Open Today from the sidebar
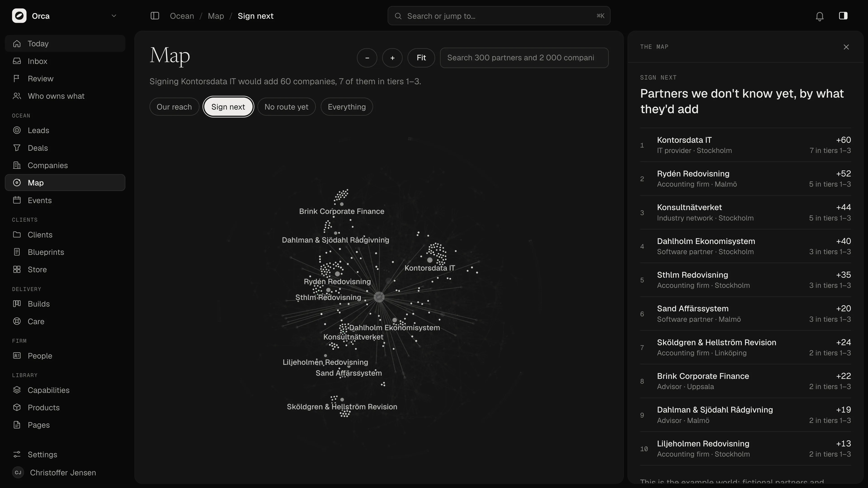Viewport: 868px width, 488px height. [x=65, y=43]
